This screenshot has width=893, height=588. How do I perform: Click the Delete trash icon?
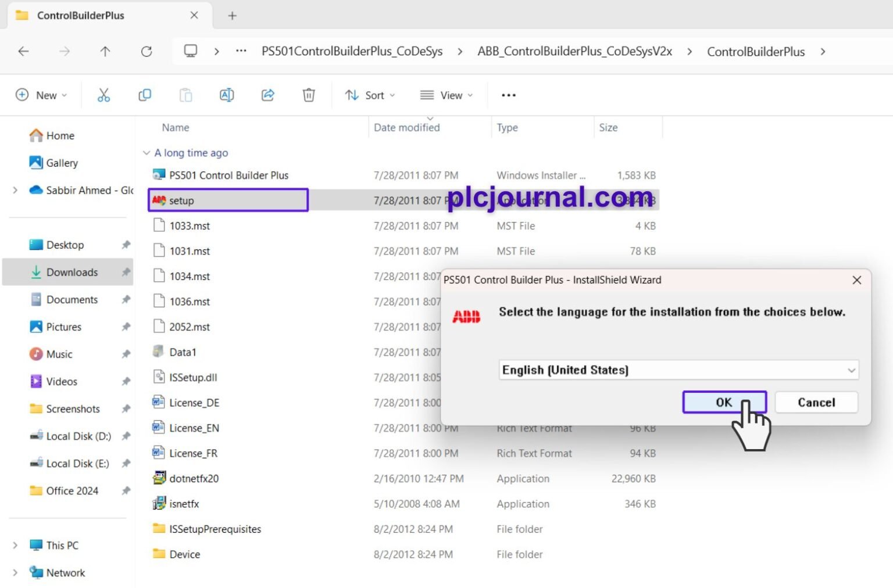309,95
